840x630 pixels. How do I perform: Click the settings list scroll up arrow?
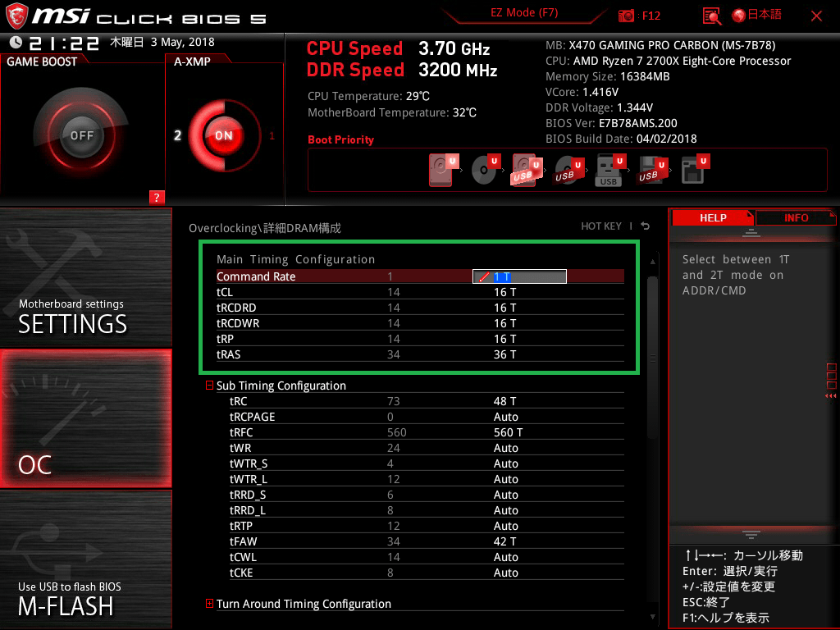tap(652, 262)
